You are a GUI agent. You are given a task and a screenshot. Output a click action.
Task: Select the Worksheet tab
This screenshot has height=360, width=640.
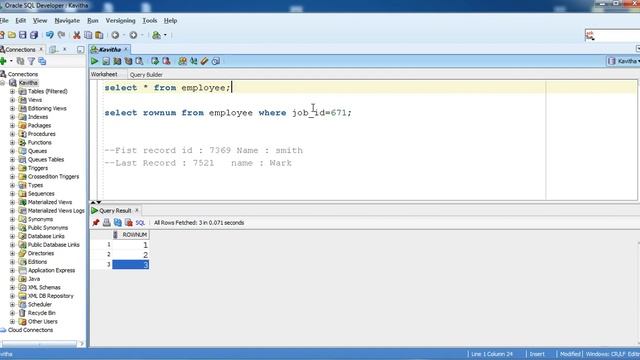pyautogui.click(x=104, y=75)
